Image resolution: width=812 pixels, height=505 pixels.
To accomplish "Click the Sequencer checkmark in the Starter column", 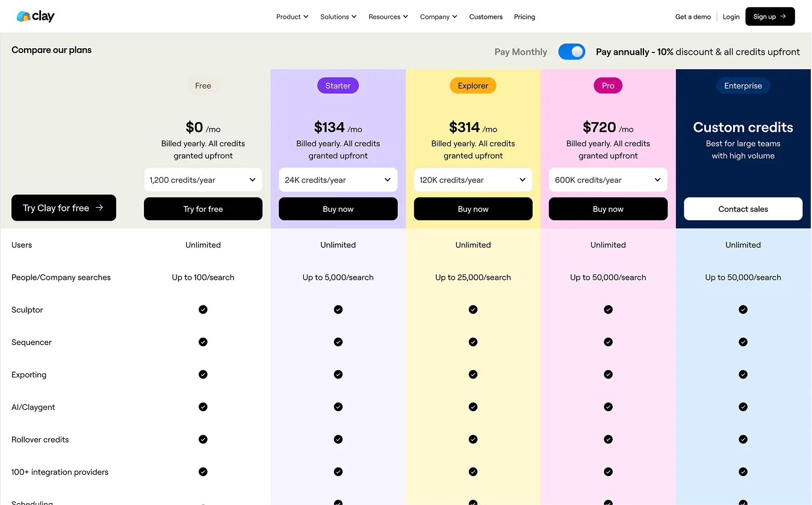I will point(338,342).
